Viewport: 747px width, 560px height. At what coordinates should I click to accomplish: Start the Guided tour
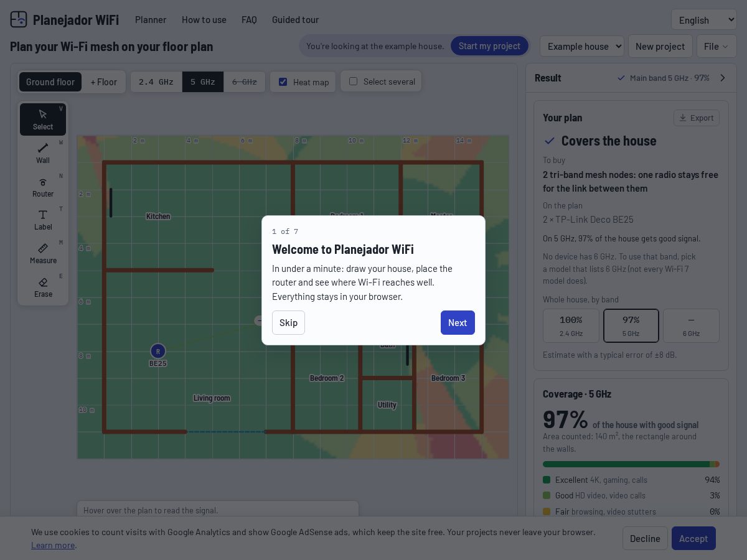(295, 19)
